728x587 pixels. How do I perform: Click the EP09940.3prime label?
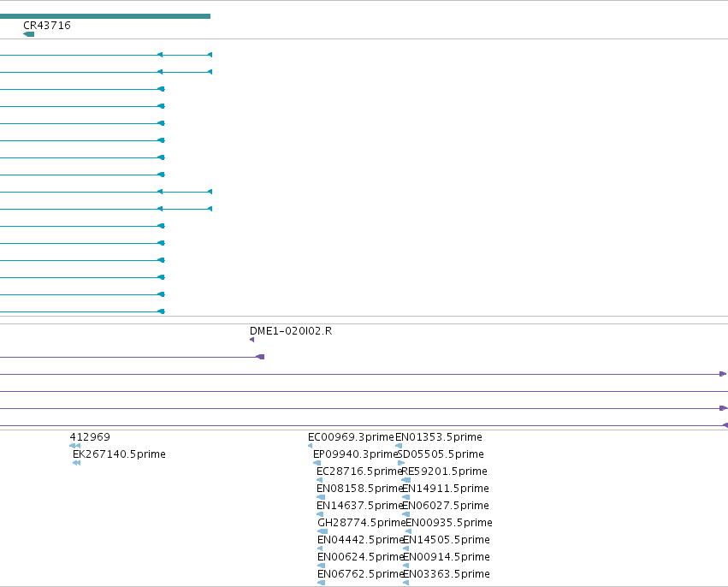[x=355, y=454]
